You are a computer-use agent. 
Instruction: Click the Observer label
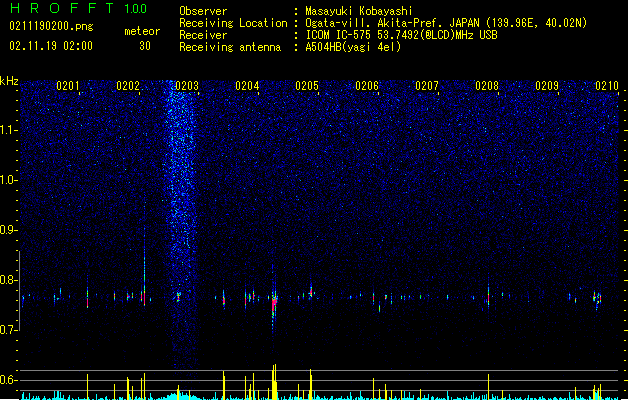click(x=203, y=11)
